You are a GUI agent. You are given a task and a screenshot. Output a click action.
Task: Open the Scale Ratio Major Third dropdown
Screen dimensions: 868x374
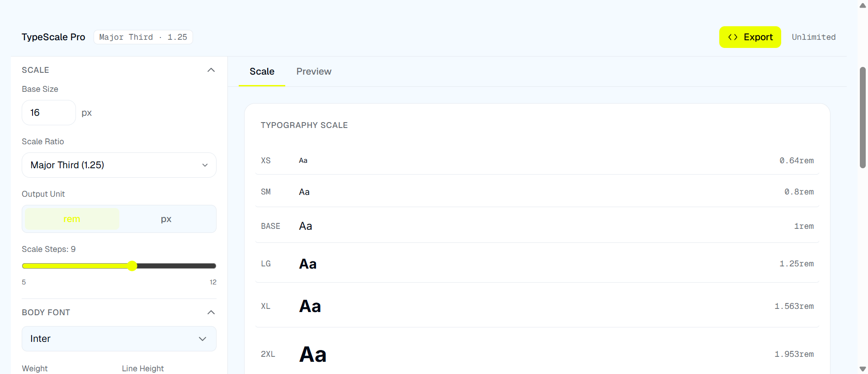(119, 165)
